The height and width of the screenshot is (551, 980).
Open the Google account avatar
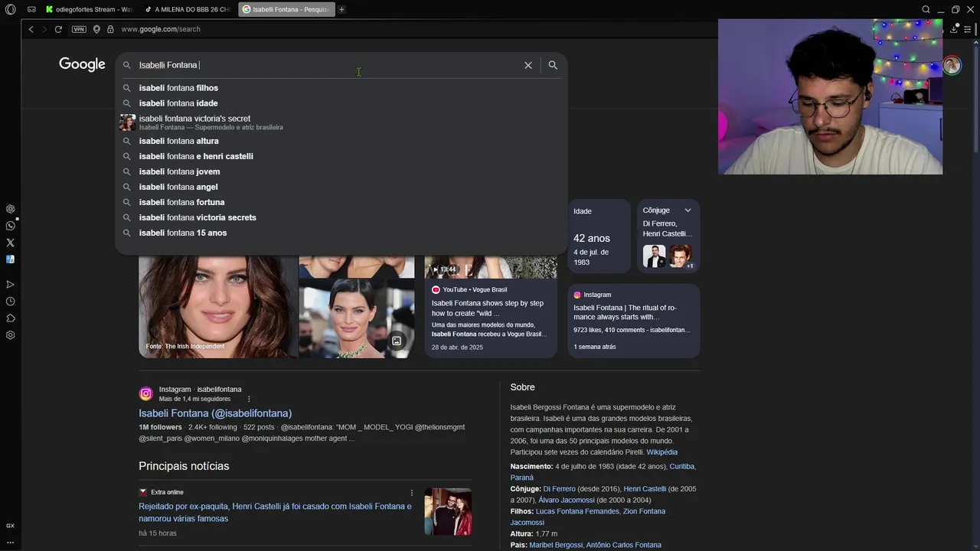click(x=952, y=65)
